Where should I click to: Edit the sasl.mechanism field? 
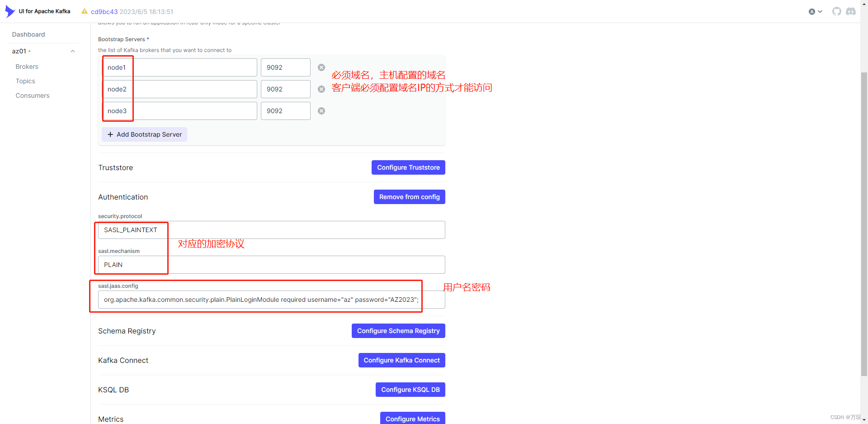pos(272,265)
